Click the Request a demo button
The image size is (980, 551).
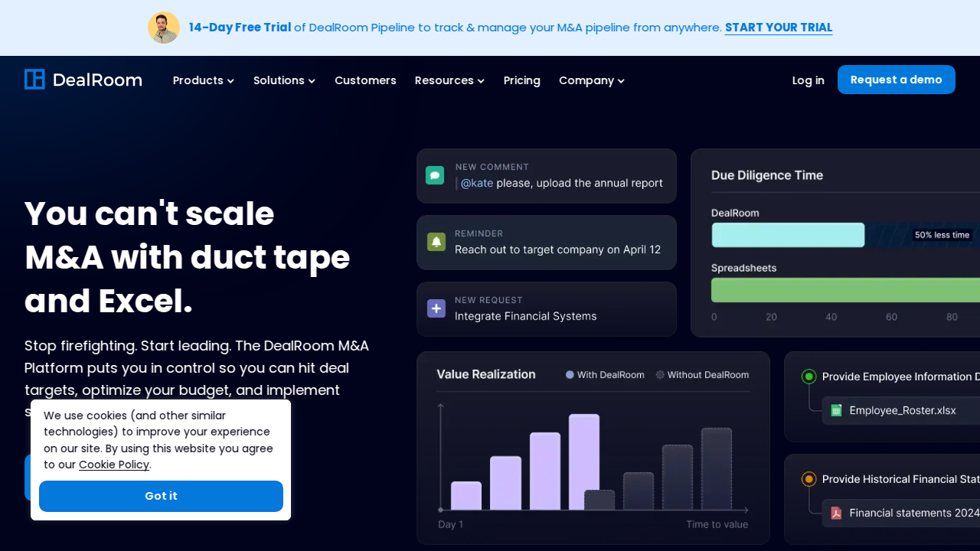click(897, 80)
